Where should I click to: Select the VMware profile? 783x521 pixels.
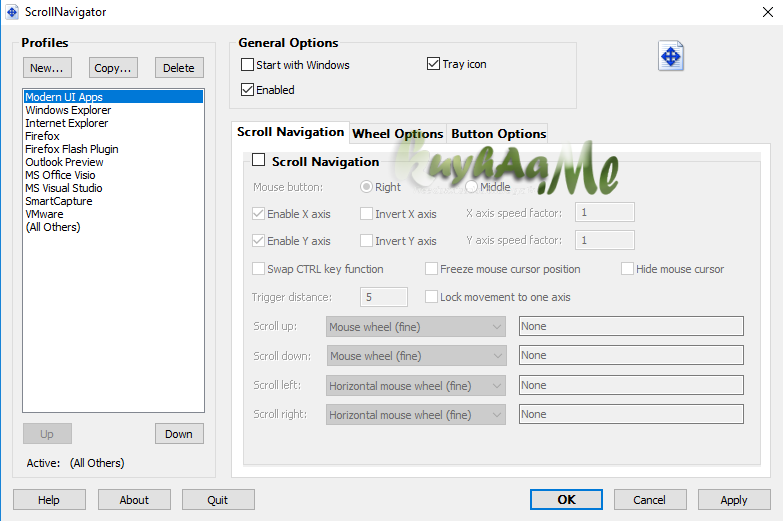113,214
